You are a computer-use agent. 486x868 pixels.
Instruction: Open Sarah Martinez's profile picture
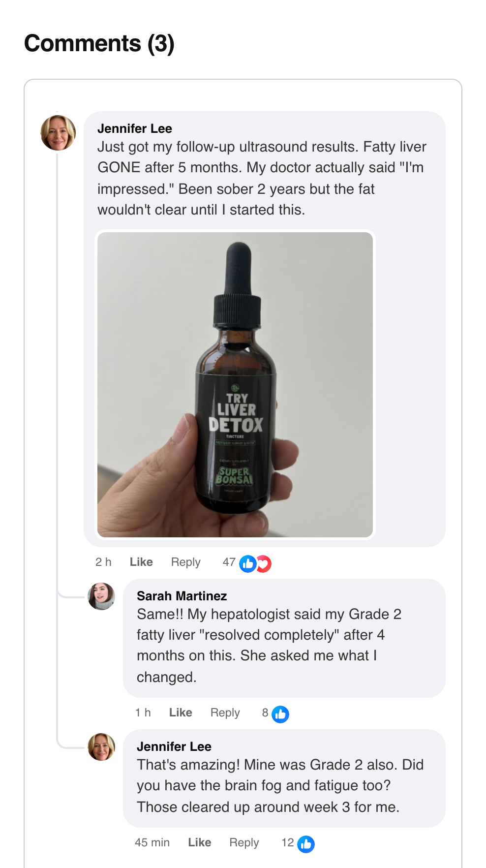pos(101,596)
